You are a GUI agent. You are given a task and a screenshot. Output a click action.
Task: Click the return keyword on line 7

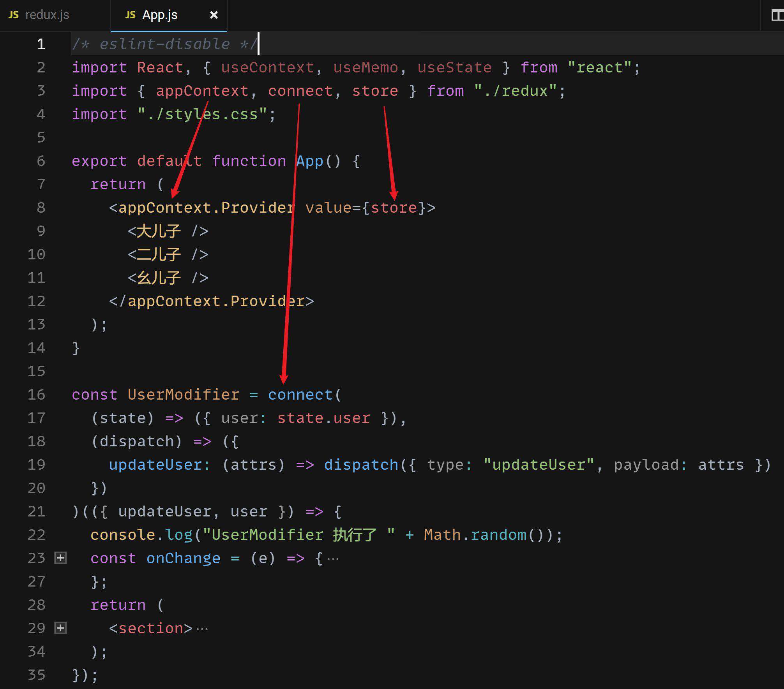point(118,184)
